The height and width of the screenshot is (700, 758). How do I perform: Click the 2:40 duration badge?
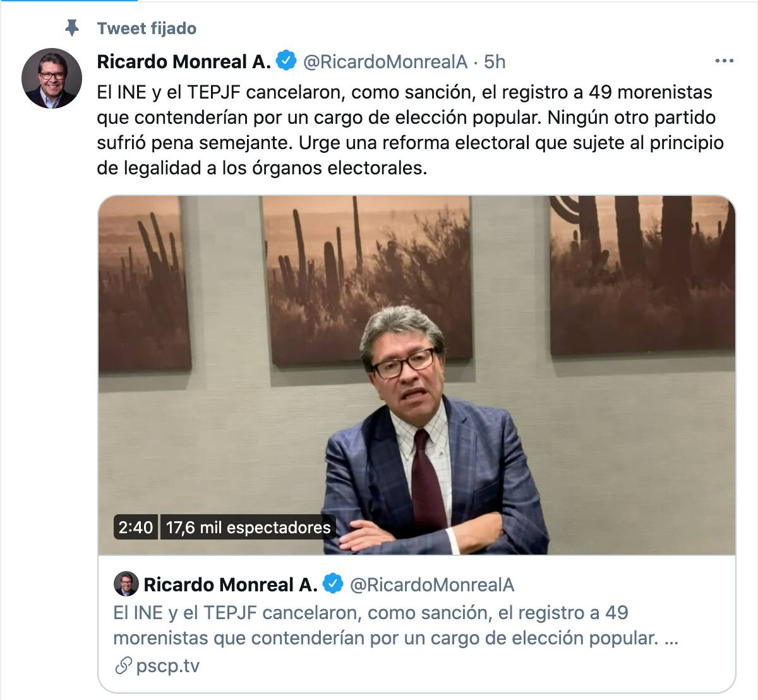click(x=136, y=527)
